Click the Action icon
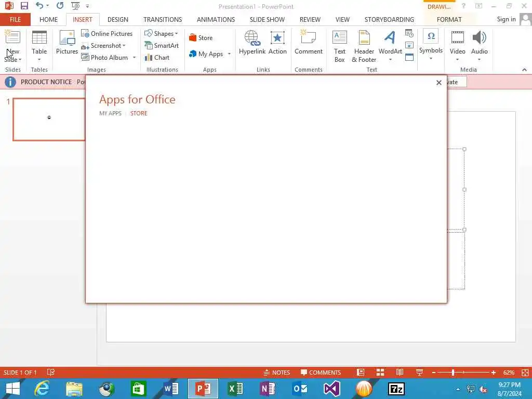Viewport: 532px width, 399px height. click(x=277, y=42)
